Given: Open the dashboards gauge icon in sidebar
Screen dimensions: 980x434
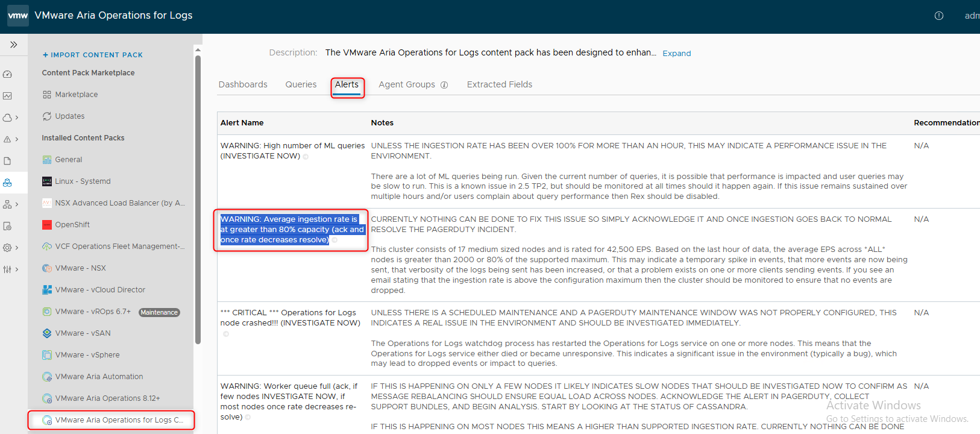Looking at the screenshot, I should pos(7,74).
